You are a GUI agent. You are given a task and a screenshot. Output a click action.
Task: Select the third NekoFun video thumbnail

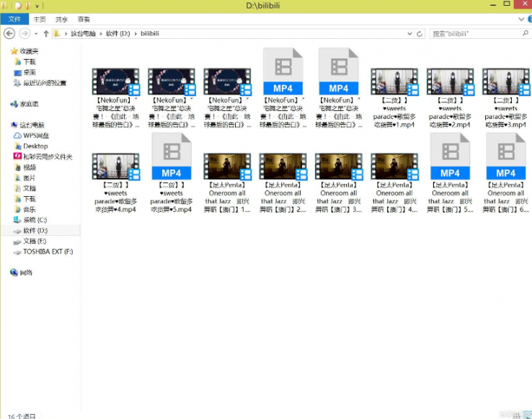[x=227, y=81]
